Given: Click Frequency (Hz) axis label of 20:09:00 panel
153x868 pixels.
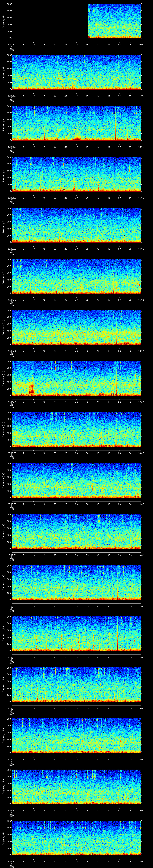Looking at the screenshot, I should tap(3, 21).
